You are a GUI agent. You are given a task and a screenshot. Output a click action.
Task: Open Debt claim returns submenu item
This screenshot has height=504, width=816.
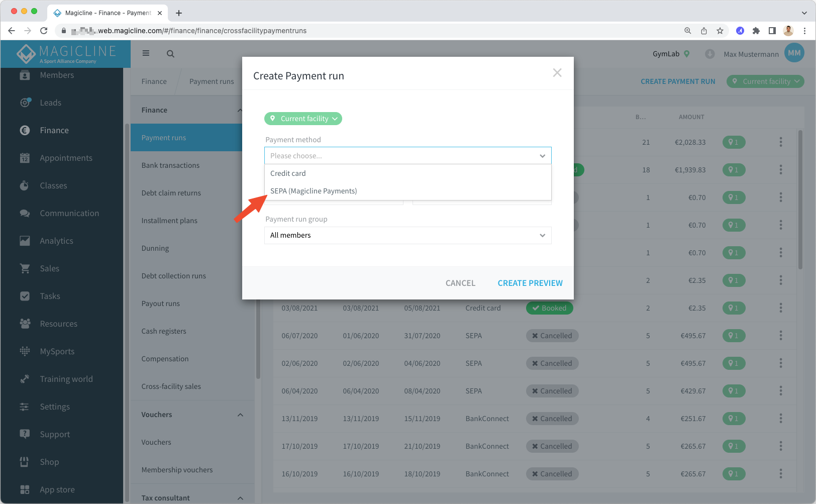[x=171, y=193]
